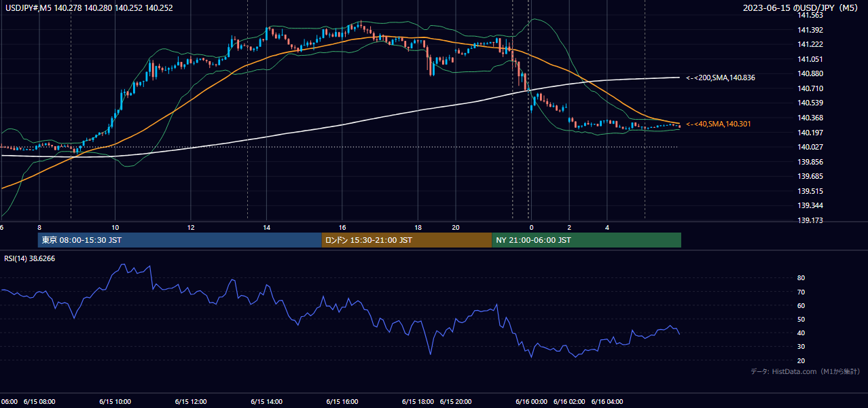Click the 141.222 price axis label

click(810, 44)
